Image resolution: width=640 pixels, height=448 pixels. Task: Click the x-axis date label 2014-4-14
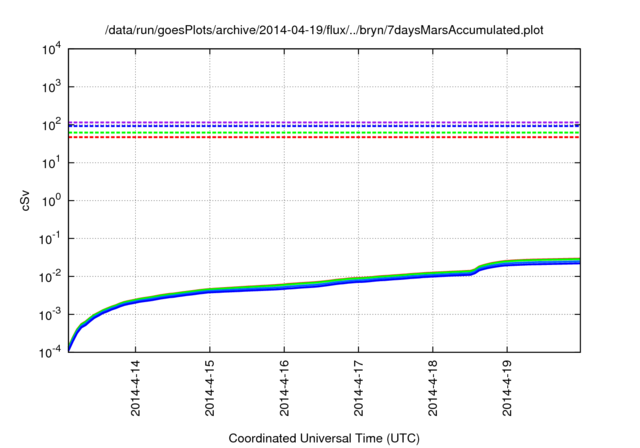(x=136, y=388)
